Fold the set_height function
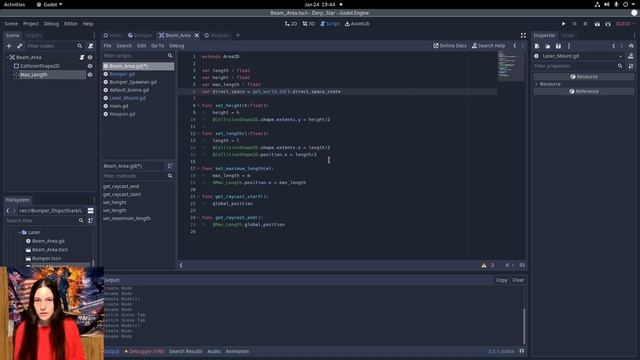 point(198,106)
